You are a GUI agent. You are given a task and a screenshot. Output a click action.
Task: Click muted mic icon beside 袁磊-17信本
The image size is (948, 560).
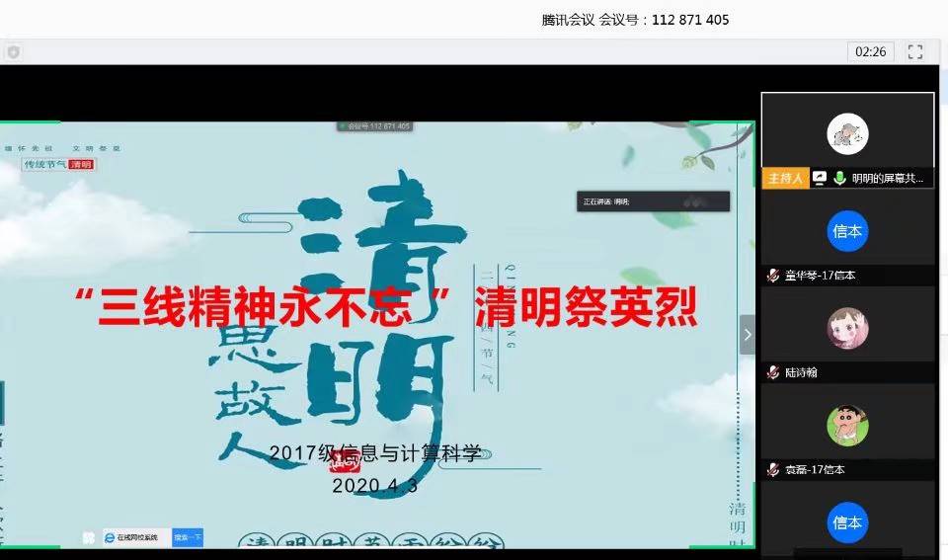tap(773, 469)
